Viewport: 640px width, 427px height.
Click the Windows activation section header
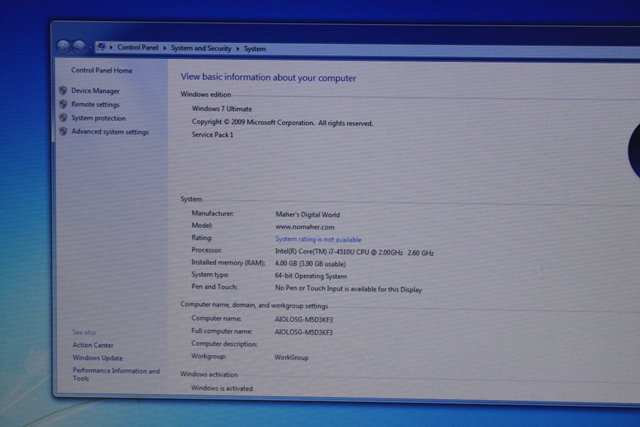209,374
